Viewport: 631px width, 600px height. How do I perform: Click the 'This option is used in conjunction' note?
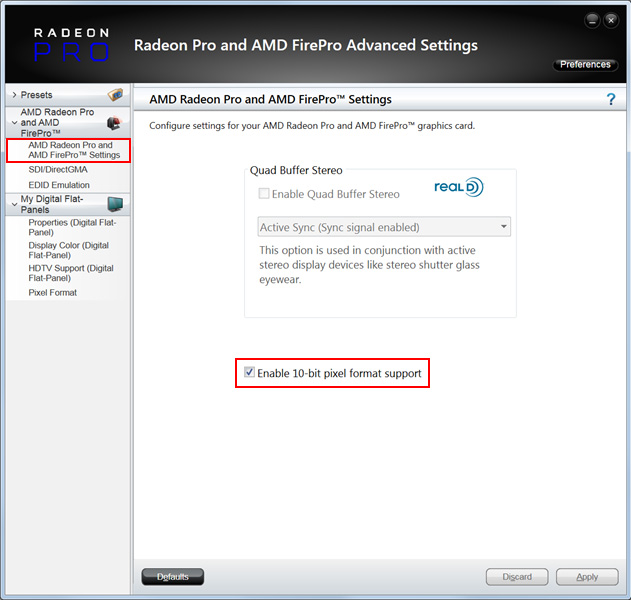coord(369,265)
